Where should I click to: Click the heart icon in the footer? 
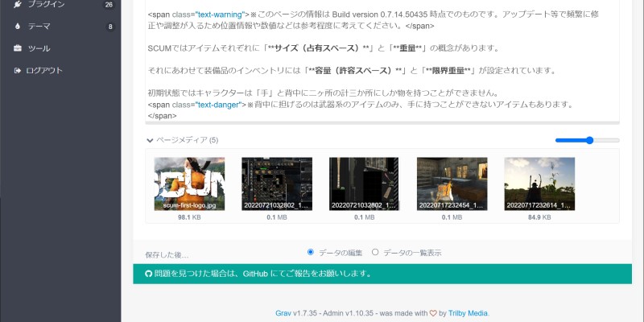(x=433, y=313)
